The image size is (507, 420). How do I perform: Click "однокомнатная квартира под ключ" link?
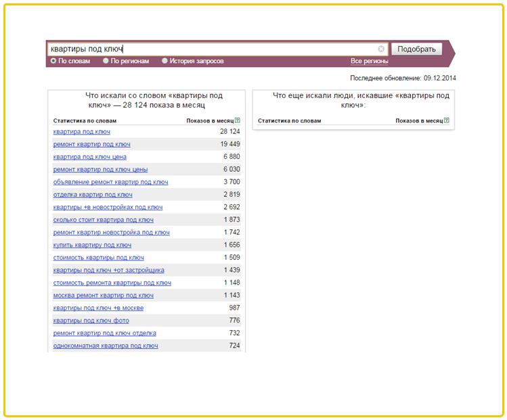(106, 346)
